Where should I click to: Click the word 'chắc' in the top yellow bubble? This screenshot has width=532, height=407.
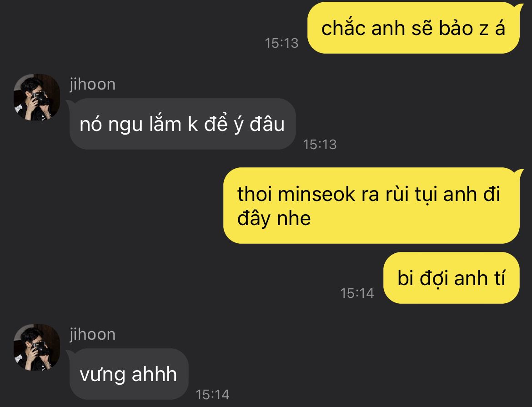[343, 28]
